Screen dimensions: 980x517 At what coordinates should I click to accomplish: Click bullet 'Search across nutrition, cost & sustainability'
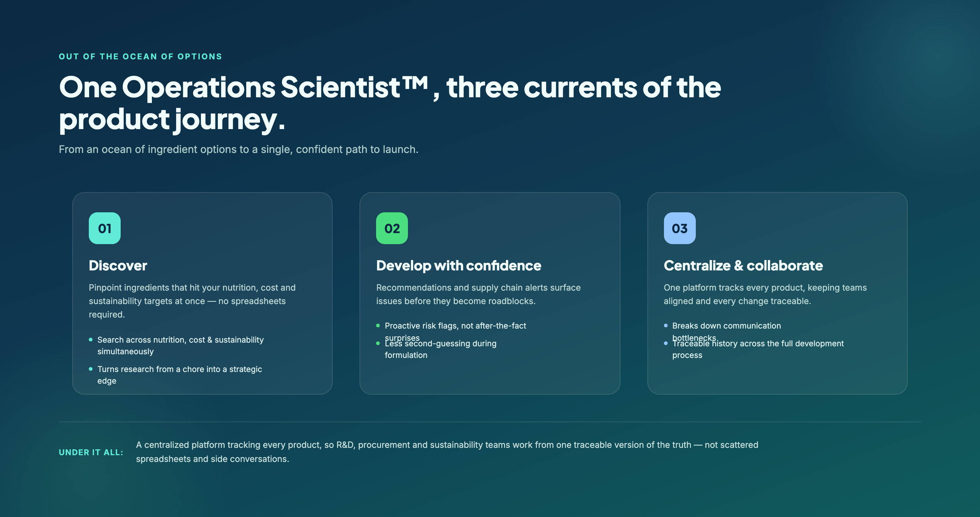(180, 346)
